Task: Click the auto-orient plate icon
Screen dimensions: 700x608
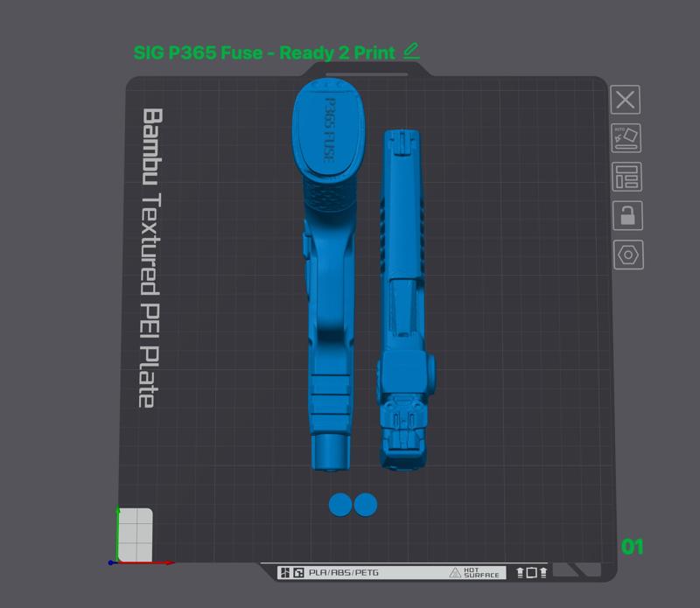Action: tap(626, 138)
